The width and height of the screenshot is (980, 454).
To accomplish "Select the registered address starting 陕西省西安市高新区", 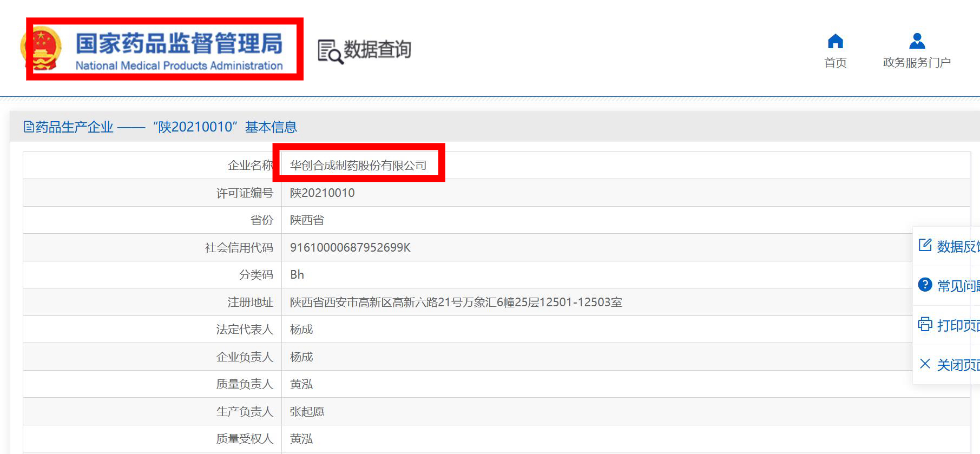I will click(456, 302).
